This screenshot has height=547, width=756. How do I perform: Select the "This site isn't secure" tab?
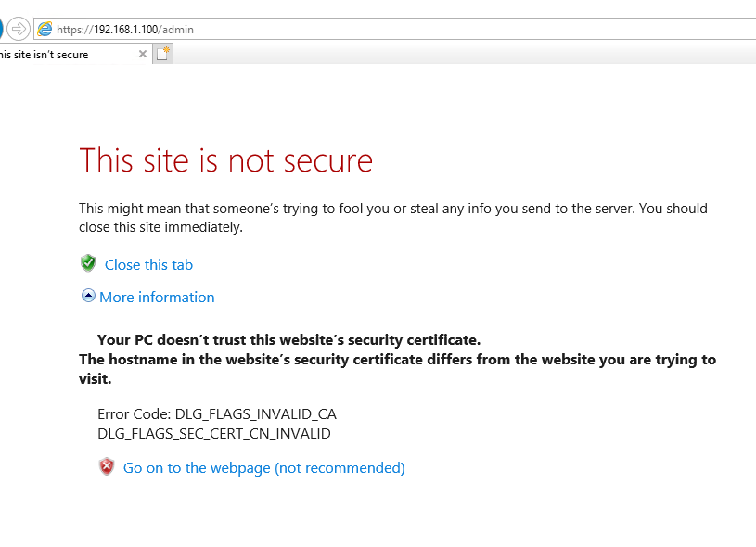(56, 55)
